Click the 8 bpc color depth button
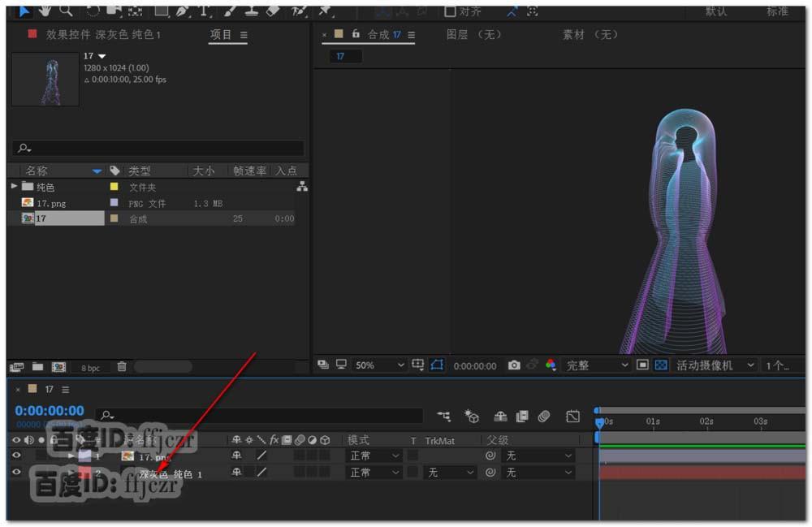This screenshot has height=527, width=812. click(91, 368)
